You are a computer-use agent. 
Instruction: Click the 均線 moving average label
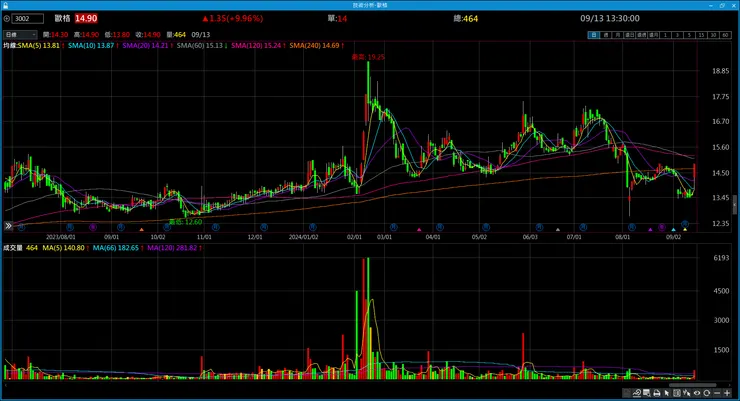click(x=10, y=45)
